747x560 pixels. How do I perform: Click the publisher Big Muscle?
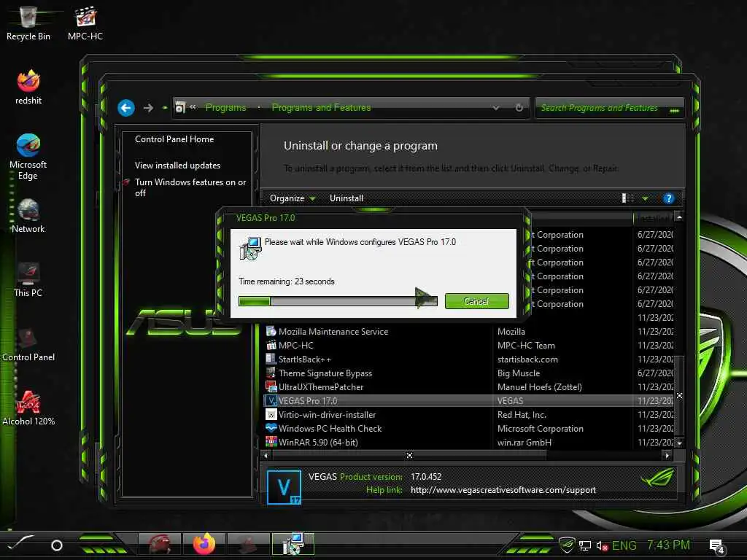coord(519,373)
